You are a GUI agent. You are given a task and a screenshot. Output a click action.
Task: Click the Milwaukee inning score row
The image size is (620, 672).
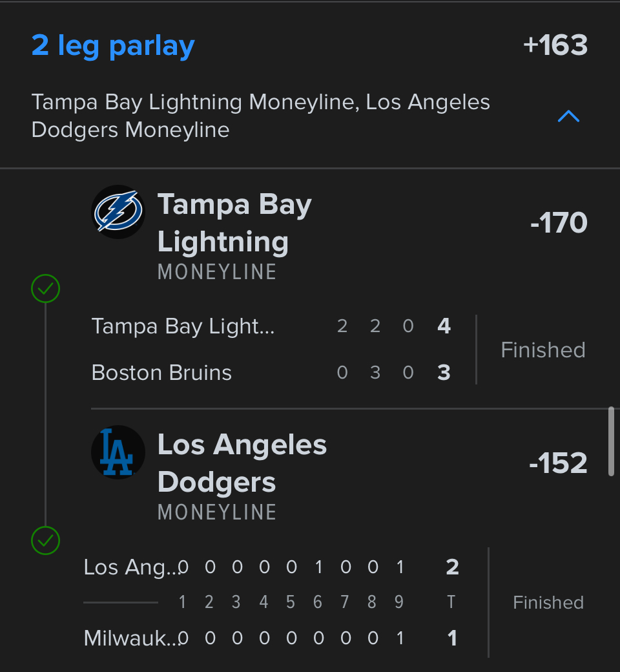(x=271, y=638)
